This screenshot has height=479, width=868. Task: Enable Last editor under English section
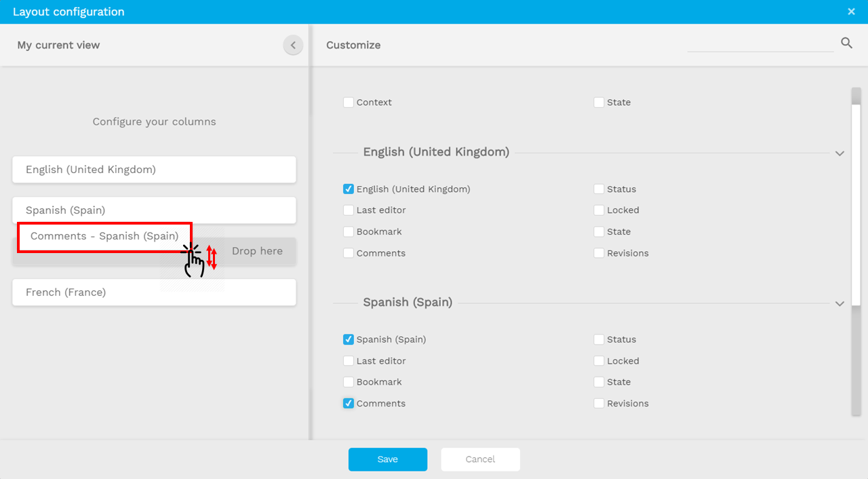point(349,210)
